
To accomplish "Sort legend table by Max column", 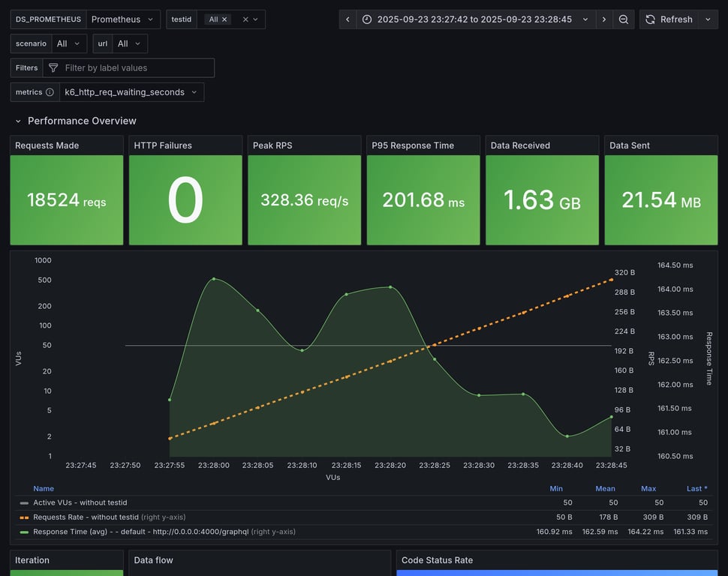I will [648, 488].
